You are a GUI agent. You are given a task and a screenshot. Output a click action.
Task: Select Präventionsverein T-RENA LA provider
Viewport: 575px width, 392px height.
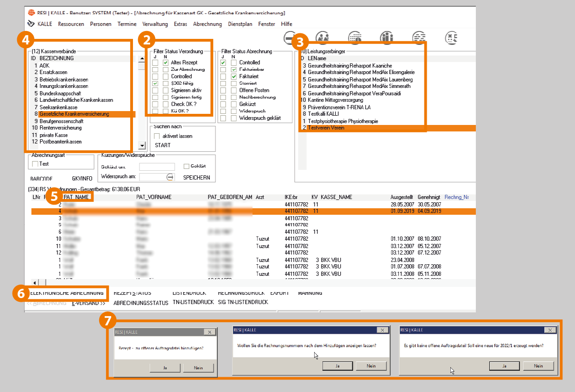pos(339,107)
